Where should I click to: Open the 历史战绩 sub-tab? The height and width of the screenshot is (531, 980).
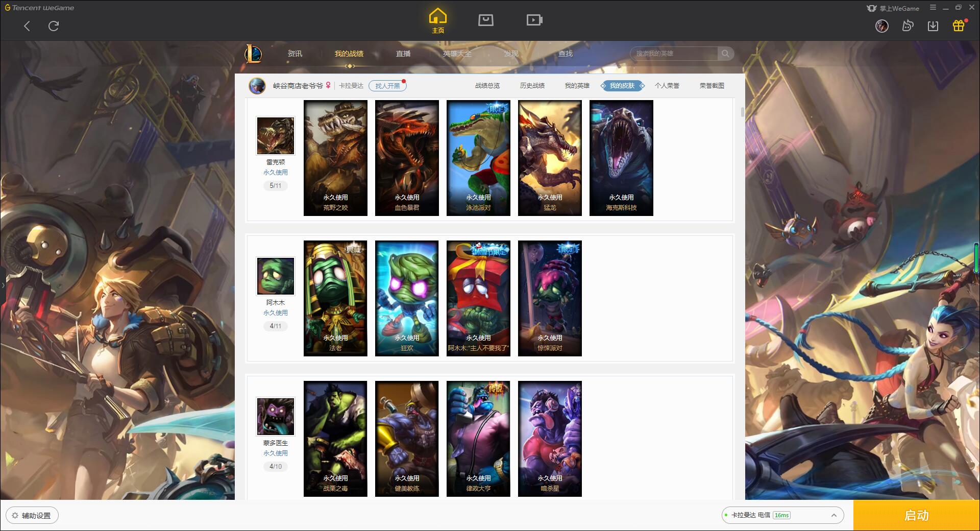[x=532, y=86]
